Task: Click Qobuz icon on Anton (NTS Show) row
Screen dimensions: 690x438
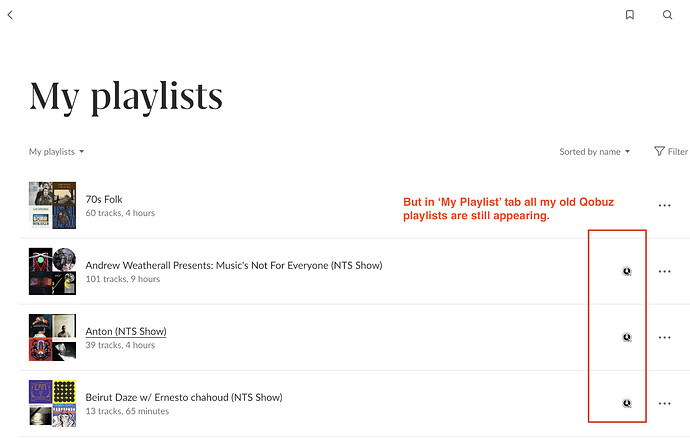Action: pos(627,337)
